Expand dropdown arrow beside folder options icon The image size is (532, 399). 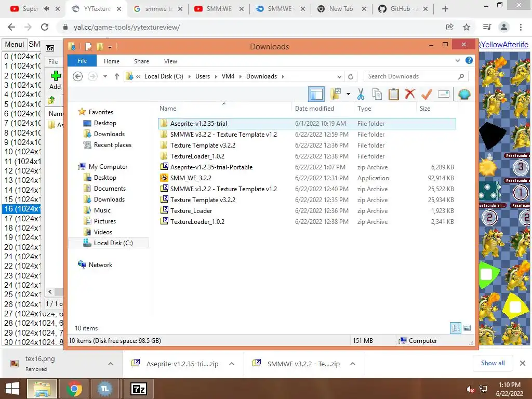click(x=348, y=94)
